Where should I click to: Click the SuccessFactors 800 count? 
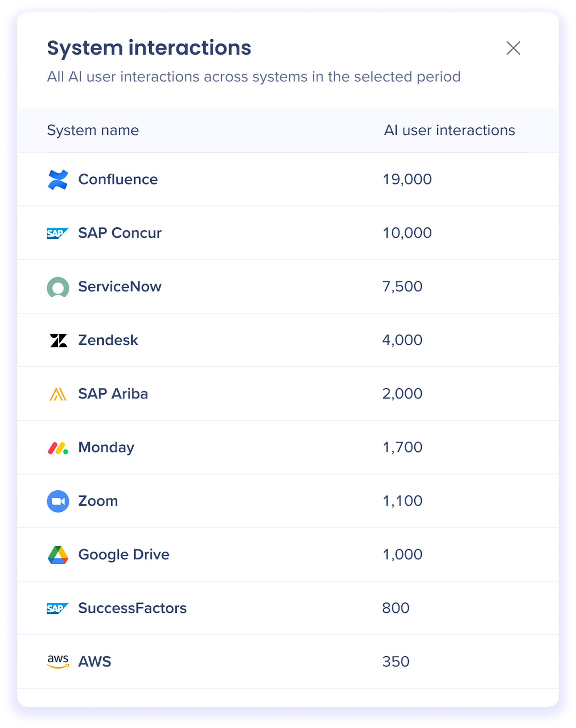(x=395, y=608)
